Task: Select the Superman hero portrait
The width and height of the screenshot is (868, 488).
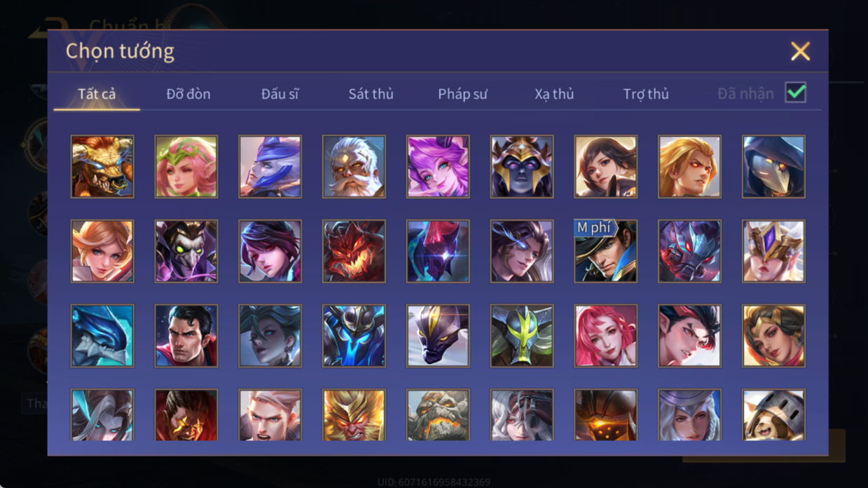Action: (x=186, y=336)
